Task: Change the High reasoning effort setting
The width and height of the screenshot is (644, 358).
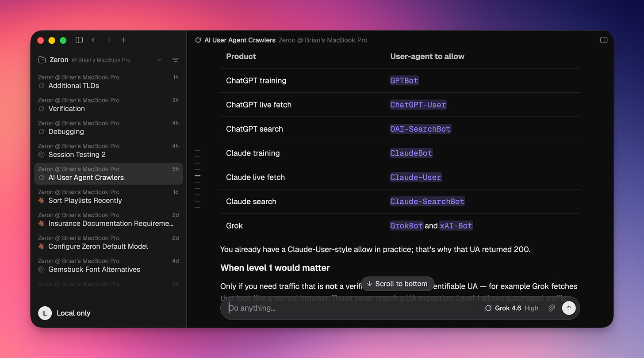Action: click(532, 308)
